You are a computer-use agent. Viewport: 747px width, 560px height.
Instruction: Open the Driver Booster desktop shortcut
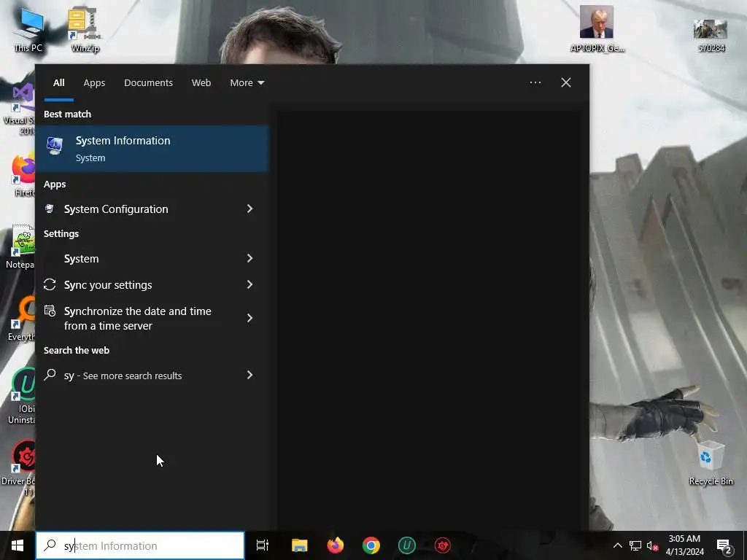19,467
